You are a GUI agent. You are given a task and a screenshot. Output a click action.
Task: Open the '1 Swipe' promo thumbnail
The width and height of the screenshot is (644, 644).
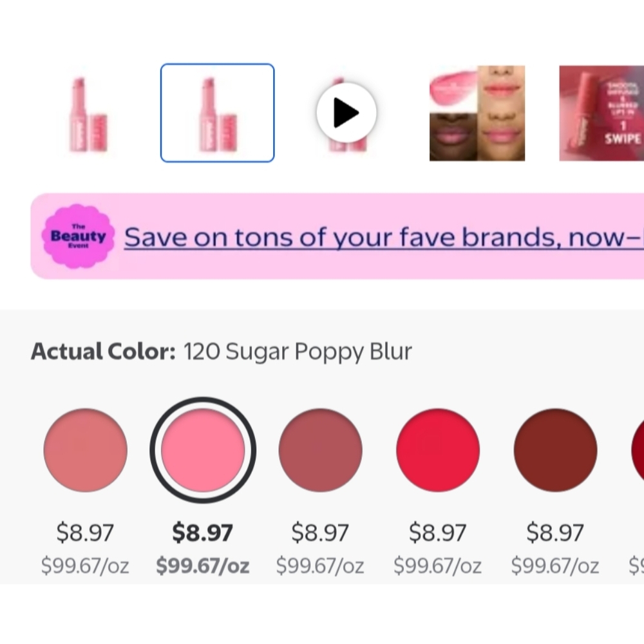[600, 113]
